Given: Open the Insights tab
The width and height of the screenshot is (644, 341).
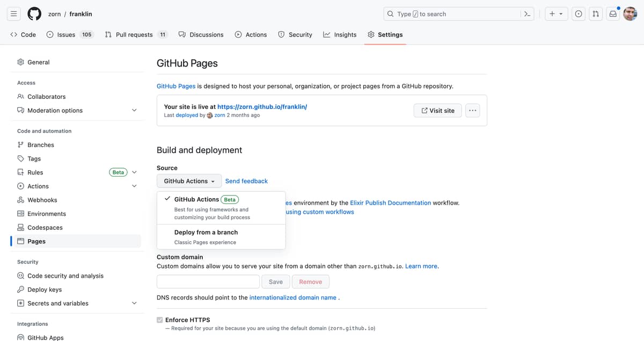Looking at the screenshot, I should (340, 34).
